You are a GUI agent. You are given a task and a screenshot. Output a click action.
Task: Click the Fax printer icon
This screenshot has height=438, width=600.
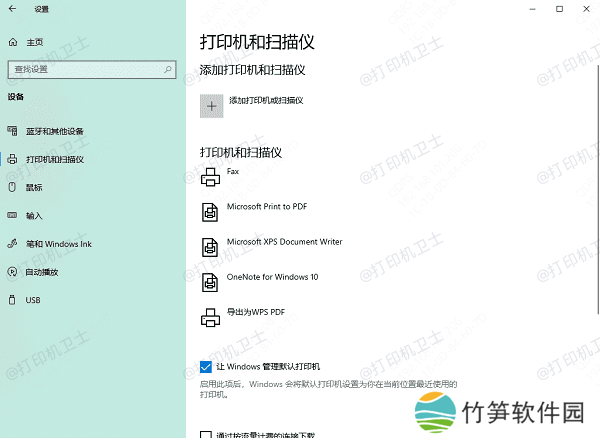[210, 177]
